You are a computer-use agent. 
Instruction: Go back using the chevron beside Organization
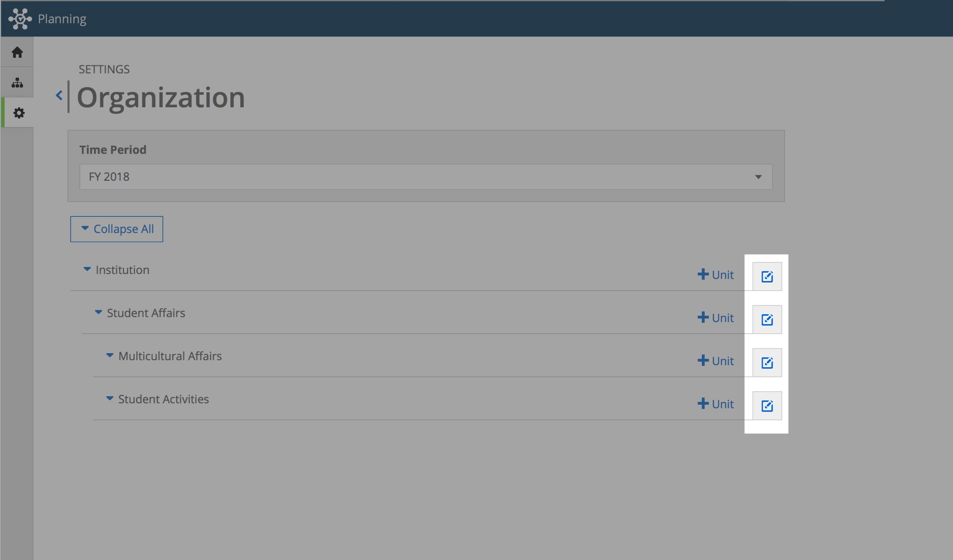click(59, 95)
